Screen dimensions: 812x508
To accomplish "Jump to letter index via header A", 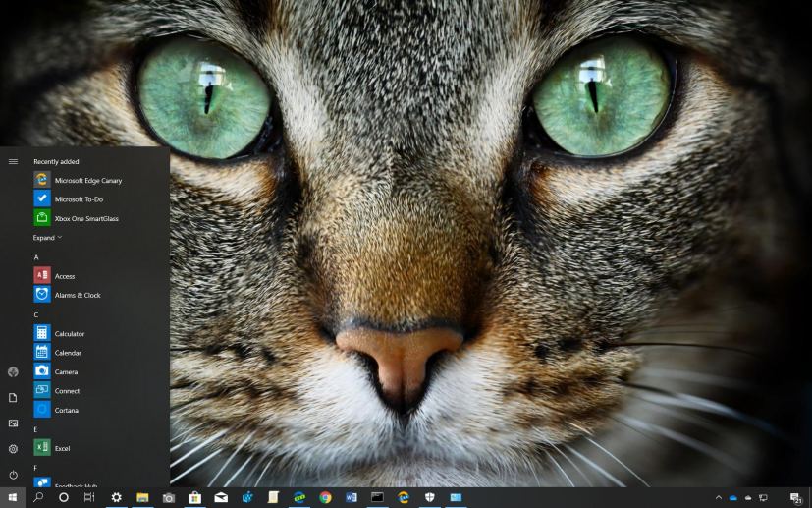I will (36, 257).
